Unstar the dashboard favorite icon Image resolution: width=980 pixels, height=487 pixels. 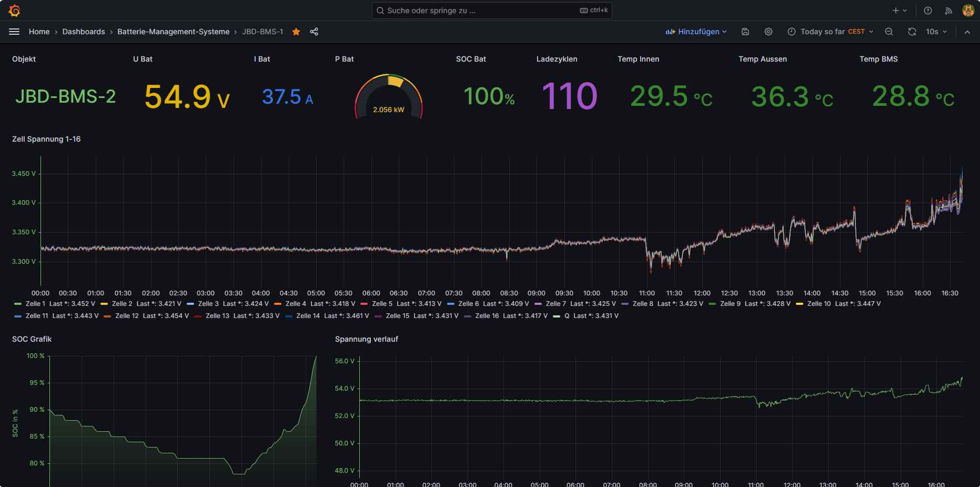coord(296,32)
